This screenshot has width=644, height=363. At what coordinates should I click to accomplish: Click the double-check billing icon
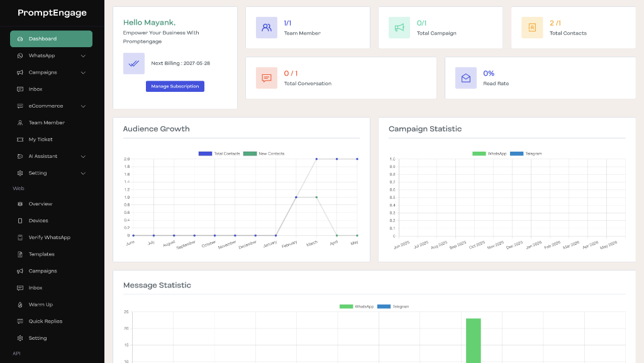click(134, 64)
